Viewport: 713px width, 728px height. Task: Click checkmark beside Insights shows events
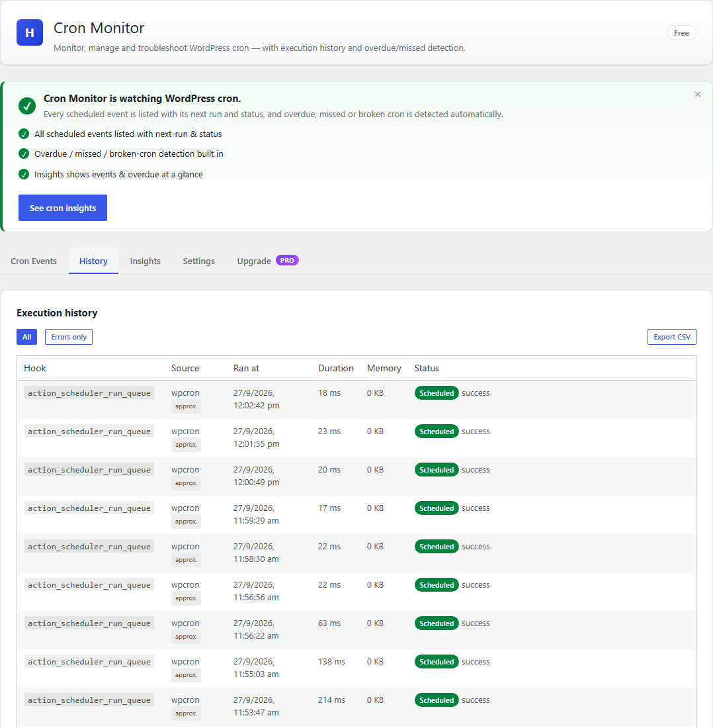coord(24,175)
